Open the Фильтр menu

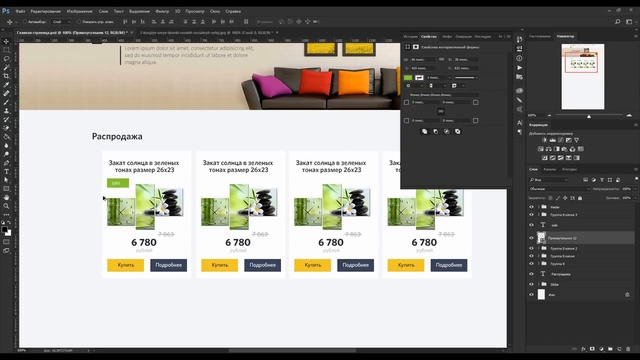(162, 11)
